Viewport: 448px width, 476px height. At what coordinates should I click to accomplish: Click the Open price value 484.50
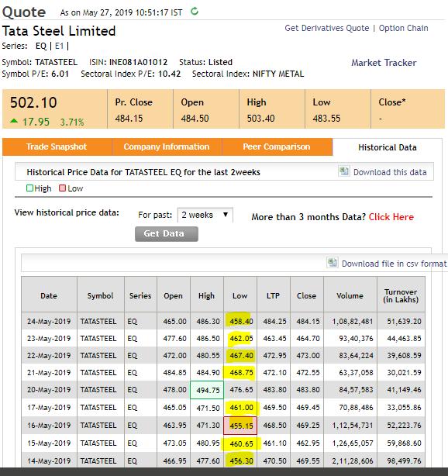click(x=195, y=119)
